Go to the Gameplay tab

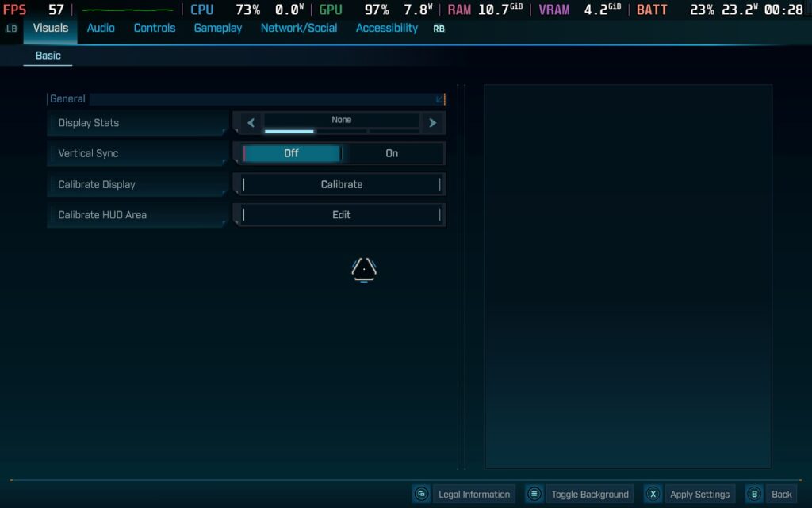(x=218, y=28)
